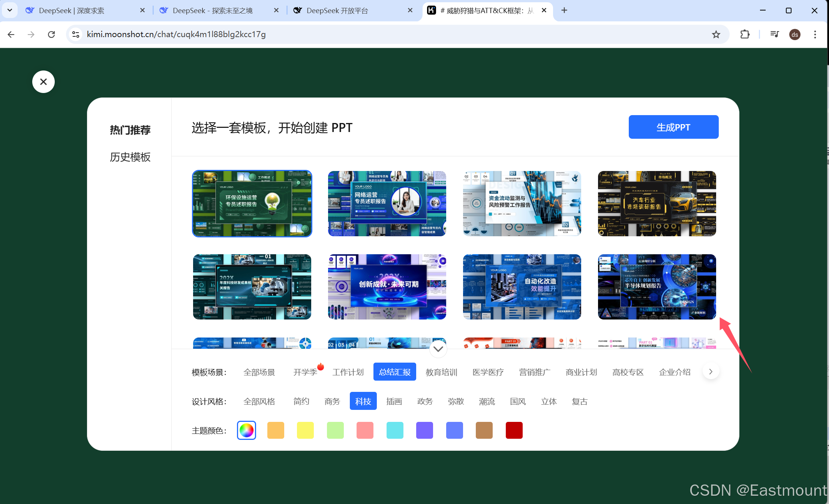This screenshot has height=504, width=829.
Task: Close the template dialog with X icon
Action: click(43, 82)
